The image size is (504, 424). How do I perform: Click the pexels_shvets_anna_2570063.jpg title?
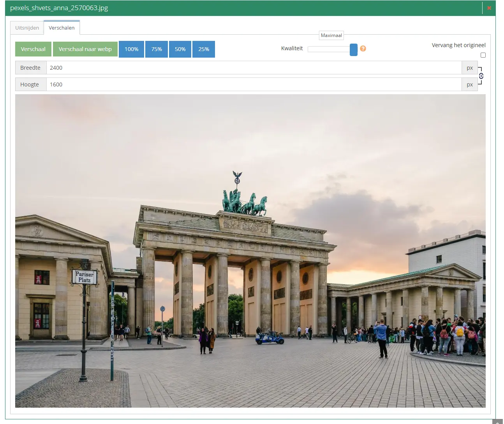[x=59, y=8]
